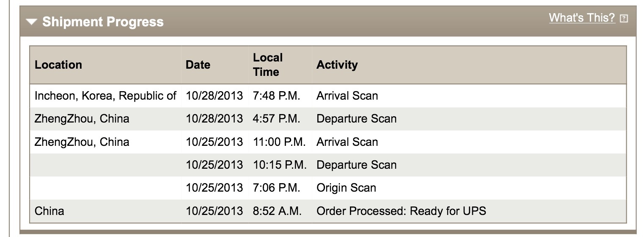Click the 7:48 P.M. time cell

[276, 96]
